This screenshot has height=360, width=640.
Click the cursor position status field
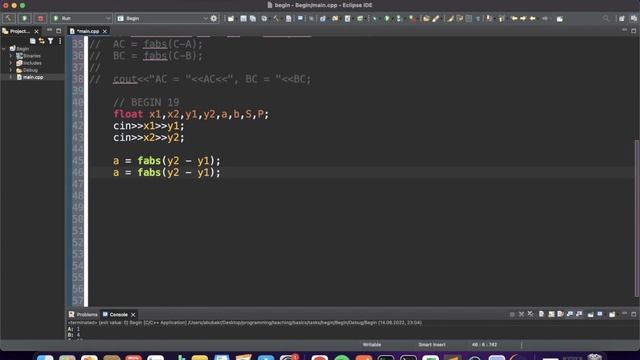pyautogui.click(x=484, y=345)
